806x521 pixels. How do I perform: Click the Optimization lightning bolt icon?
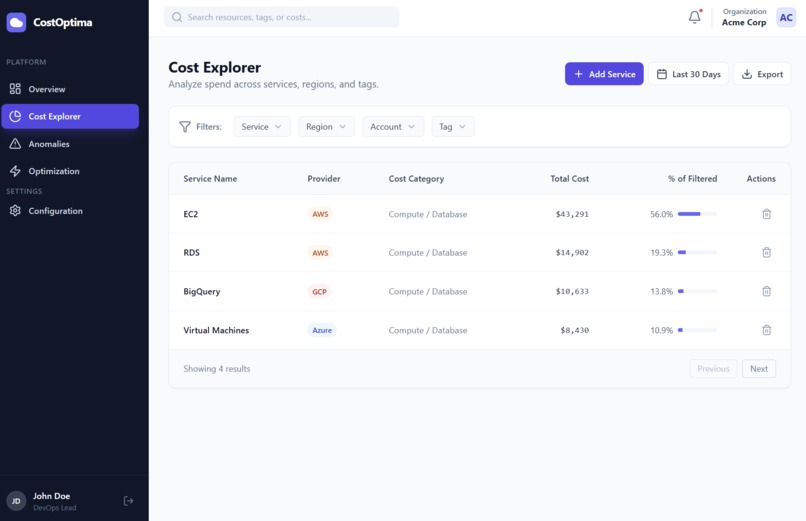coord(15,171)
